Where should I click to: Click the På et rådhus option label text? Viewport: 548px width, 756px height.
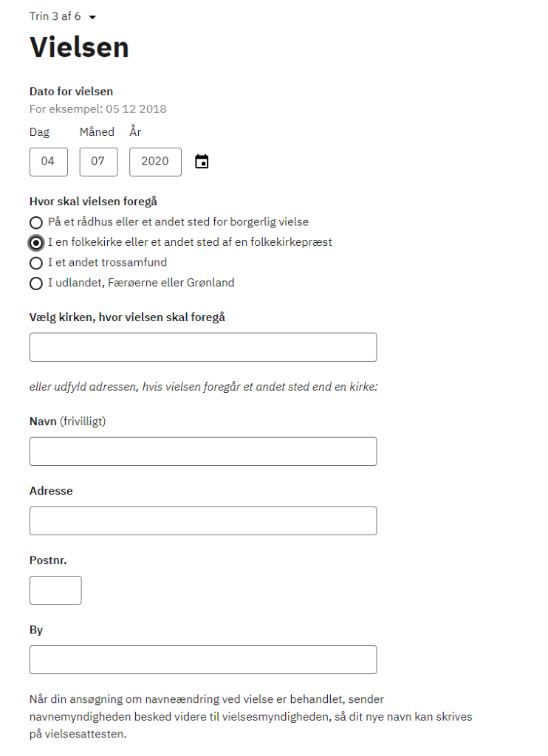(178, 221)
